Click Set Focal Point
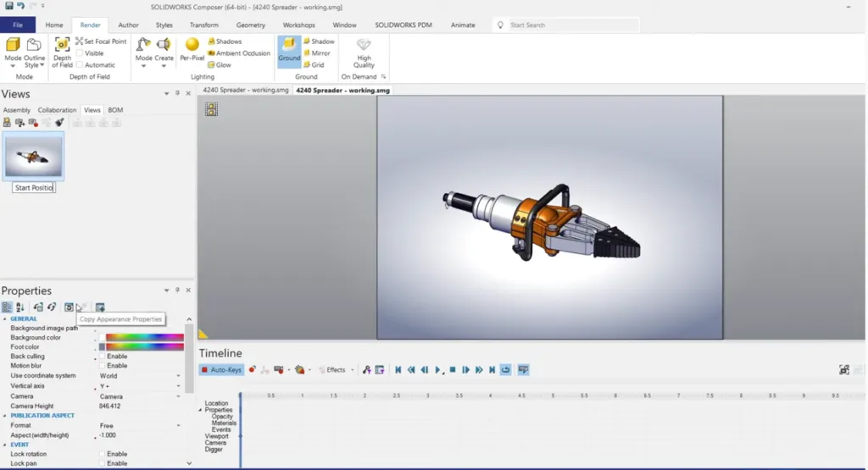Image resolution: width=868 pixels, height=470 pixels. coord(101,41)
